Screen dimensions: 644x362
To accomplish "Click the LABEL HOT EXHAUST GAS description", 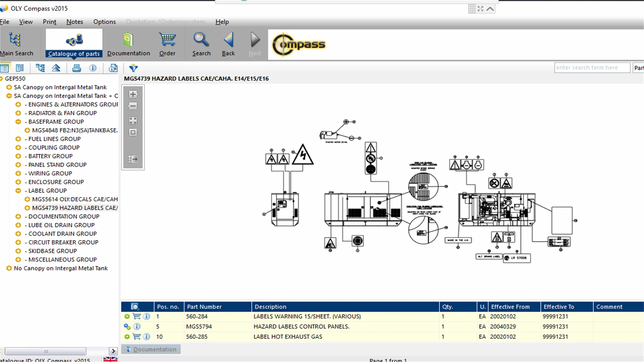I will 288,337.
